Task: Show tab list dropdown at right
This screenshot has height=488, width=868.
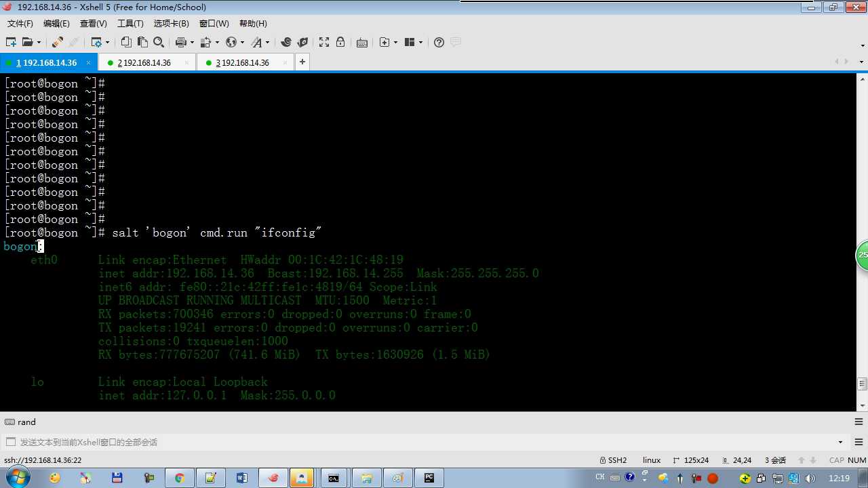Action: point(862,62)
